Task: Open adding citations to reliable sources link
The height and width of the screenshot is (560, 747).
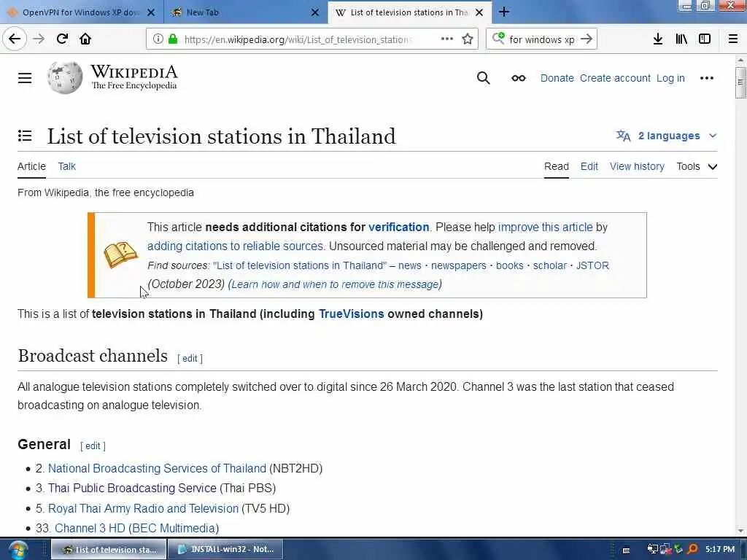Action: point(236,246)
